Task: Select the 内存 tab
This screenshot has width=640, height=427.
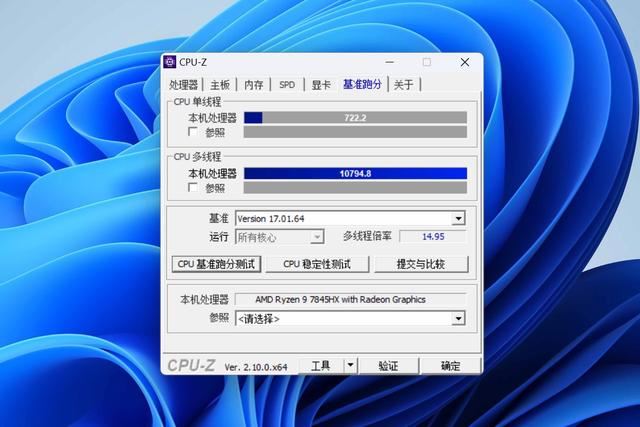Action: (x=254, y=85)
